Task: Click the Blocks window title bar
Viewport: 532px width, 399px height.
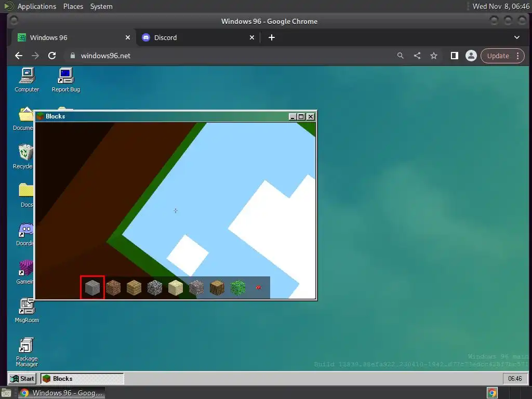Action: pos(176,116)
